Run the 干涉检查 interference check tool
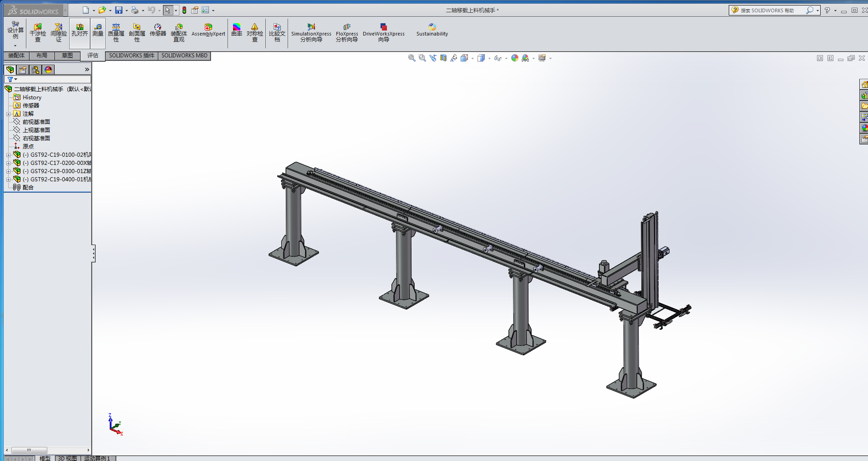 (38, 33)
